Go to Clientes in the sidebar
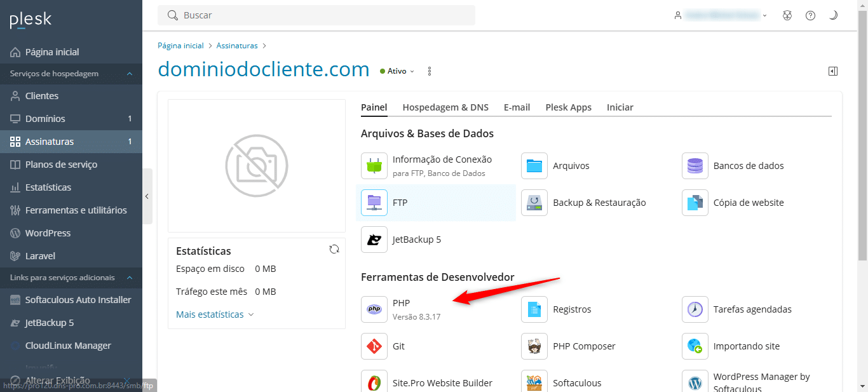Viewport: 868px width, 392px height. pos(71,96)
